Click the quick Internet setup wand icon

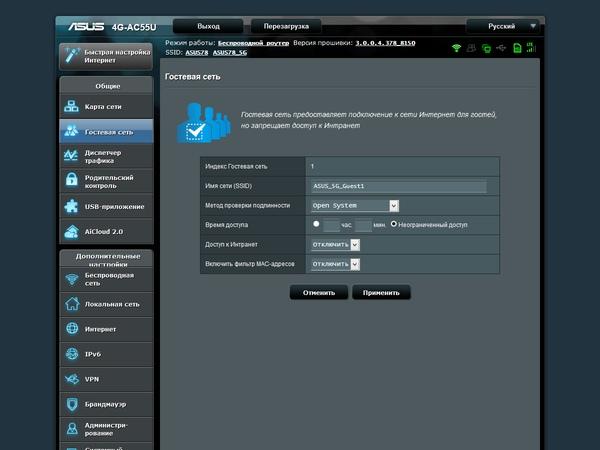tap(72, 56)
